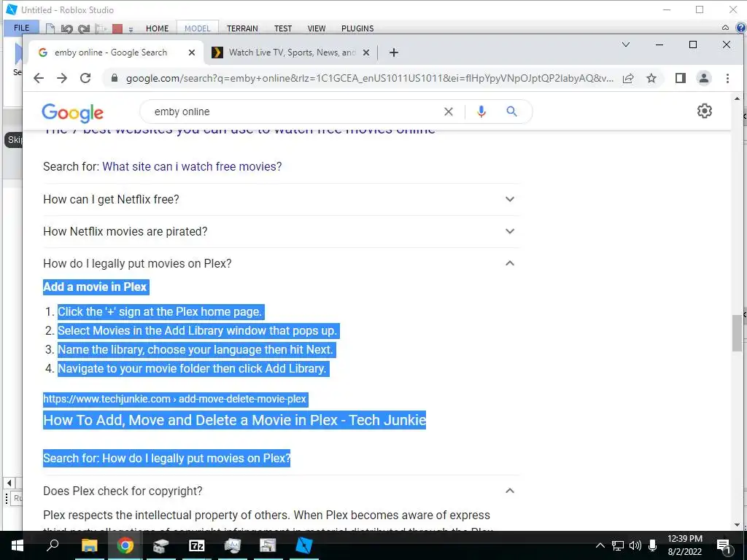Open PLUGINS ribbon tab in Roblox Studio
Screen dimensions: 747x560
click(x=357, y=28)
